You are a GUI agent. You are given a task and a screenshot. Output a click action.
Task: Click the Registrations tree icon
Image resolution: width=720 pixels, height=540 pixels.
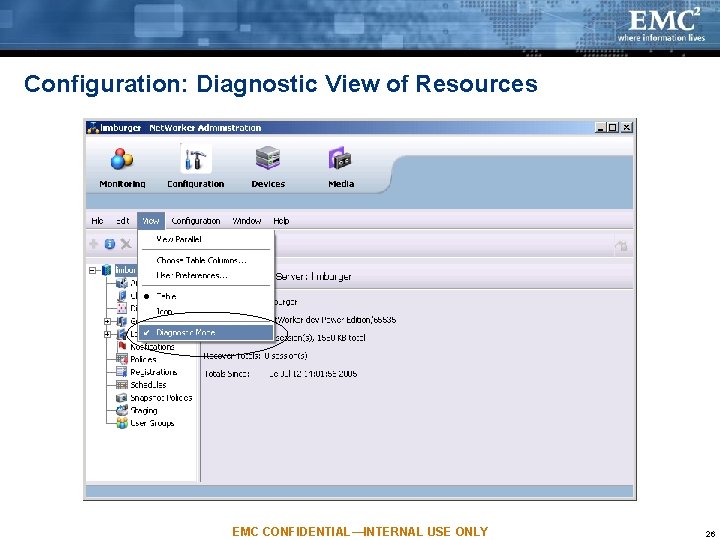(x=122, y=372)
